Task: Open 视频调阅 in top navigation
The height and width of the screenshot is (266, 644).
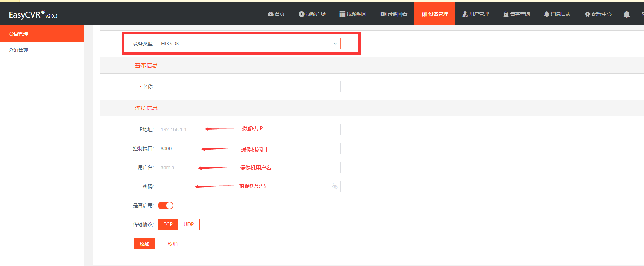Action: pos(353,14)
